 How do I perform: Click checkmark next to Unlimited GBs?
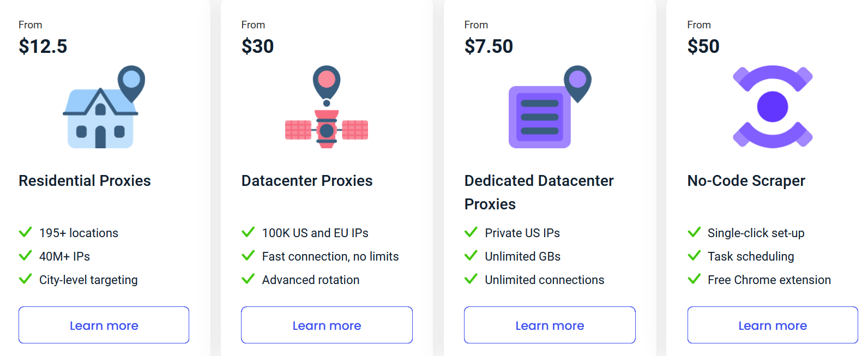click(471, 256)
